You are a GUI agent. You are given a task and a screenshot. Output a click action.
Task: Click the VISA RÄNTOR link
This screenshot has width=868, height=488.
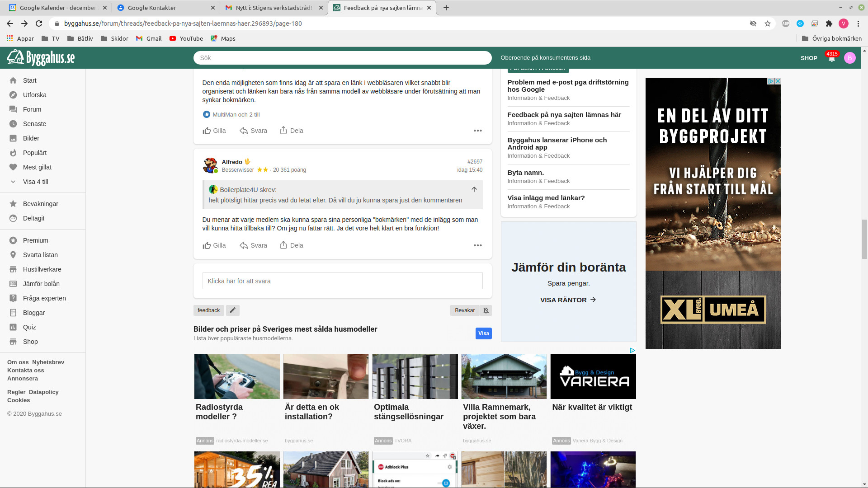coord(568,300)
